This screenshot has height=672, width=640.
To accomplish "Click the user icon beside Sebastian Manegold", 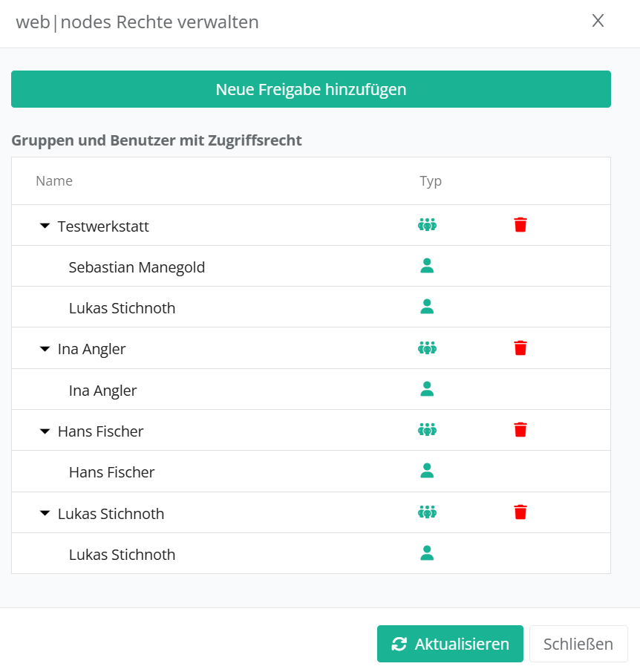I will pyautogui.click(x=427, y=266).
